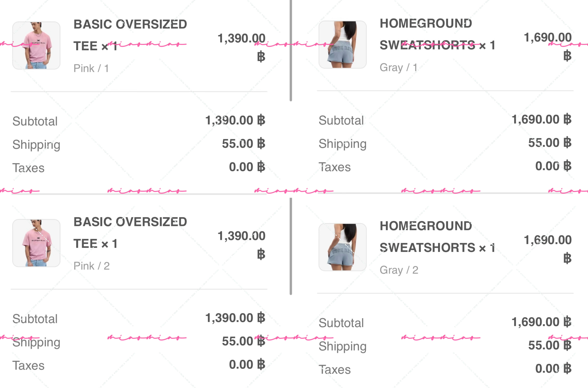The image size is (588, 388).
Task: Select the Pink / 2 variant text
Action: (92, 266)
